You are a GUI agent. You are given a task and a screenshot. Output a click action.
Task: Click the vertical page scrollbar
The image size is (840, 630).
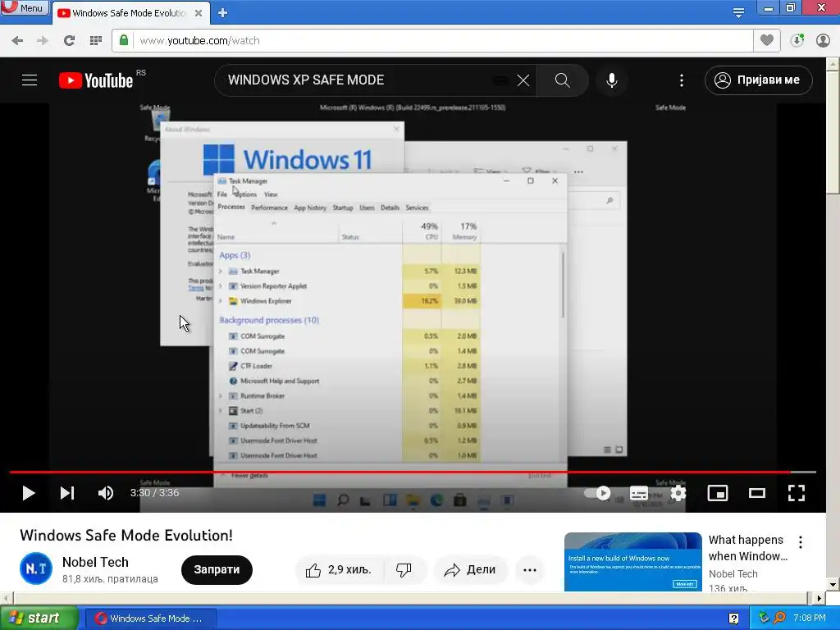point(833,131)
